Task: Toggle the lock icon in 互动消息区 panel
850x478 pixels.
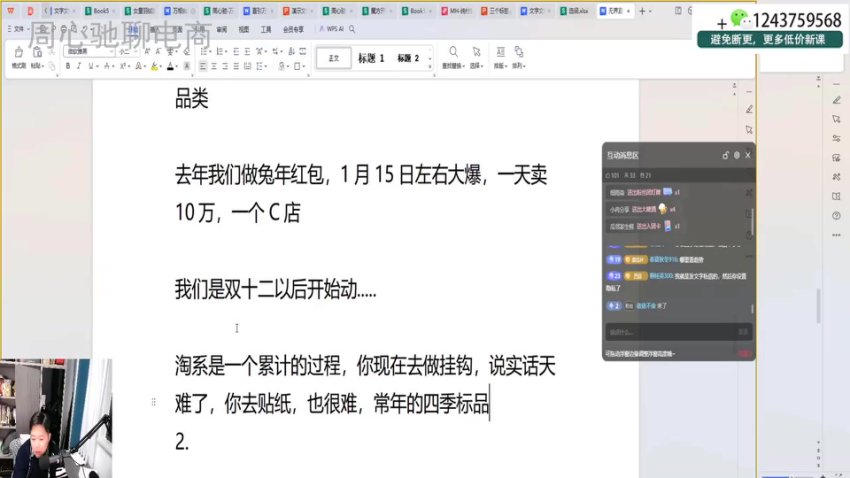Action: point(726,155)
